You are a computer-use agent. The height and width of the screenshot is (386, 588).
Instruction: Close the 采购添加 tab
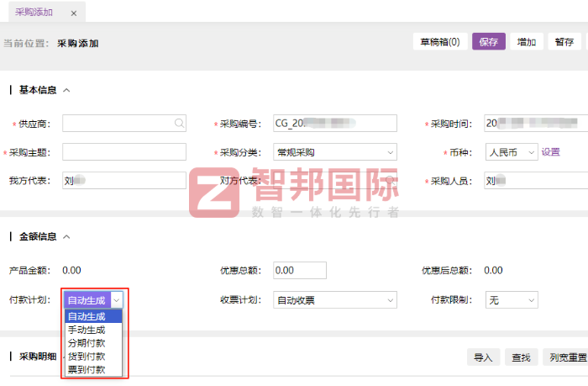73,13
